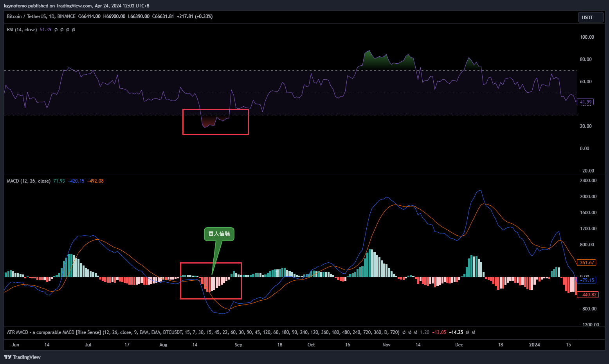Click −20.00 on the RSI scale
609x364 pixels.
587,171
